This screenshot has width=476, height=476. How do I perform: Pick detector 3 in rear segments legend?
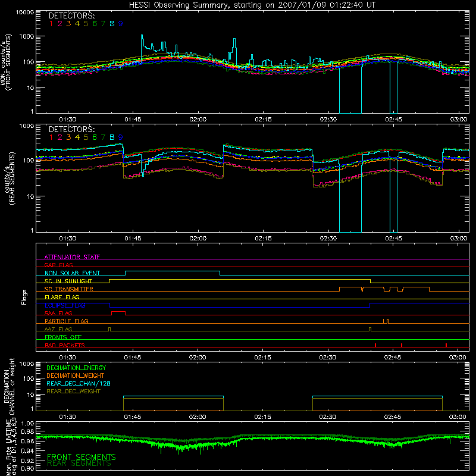coord(68,137)
